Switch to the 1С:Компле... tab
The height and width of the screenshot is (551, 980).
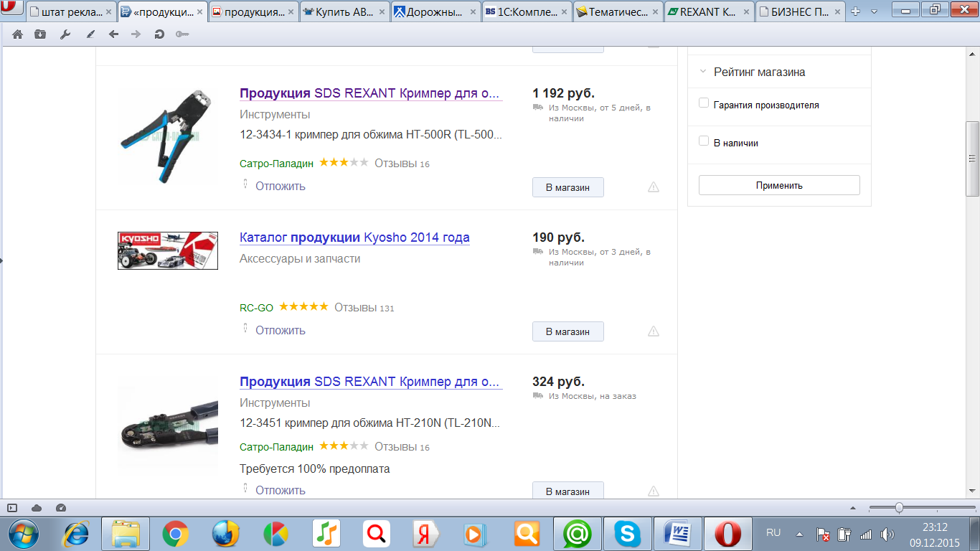527,11
